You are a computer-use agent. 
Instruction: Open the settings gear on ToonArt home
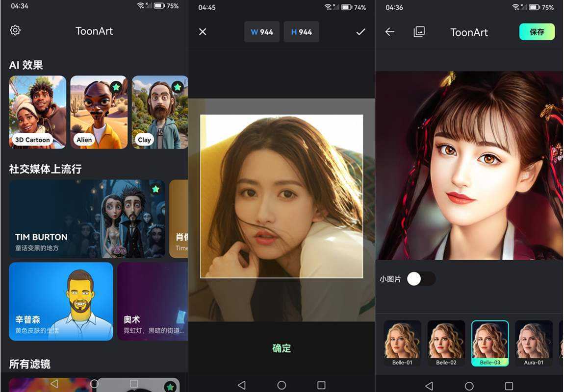(15, 30)
